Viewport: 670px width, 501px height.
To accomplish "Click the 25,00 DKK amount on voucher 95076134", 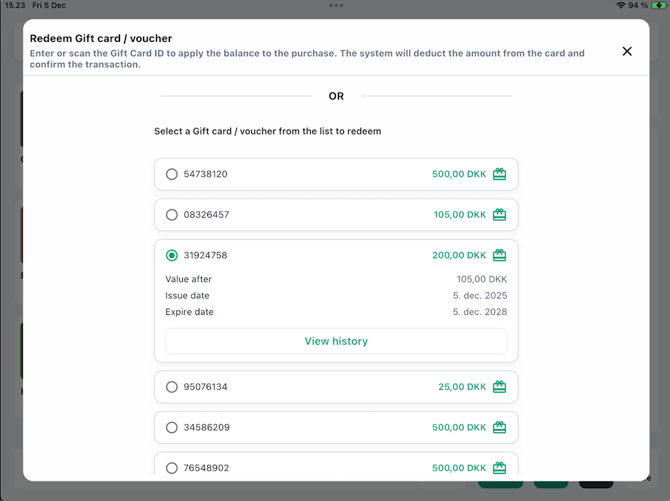I will (462, 387).
